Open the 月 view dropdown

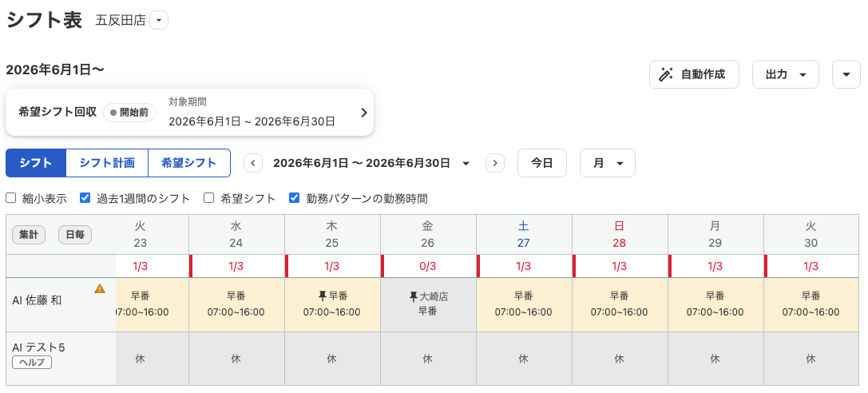[607, 163]
